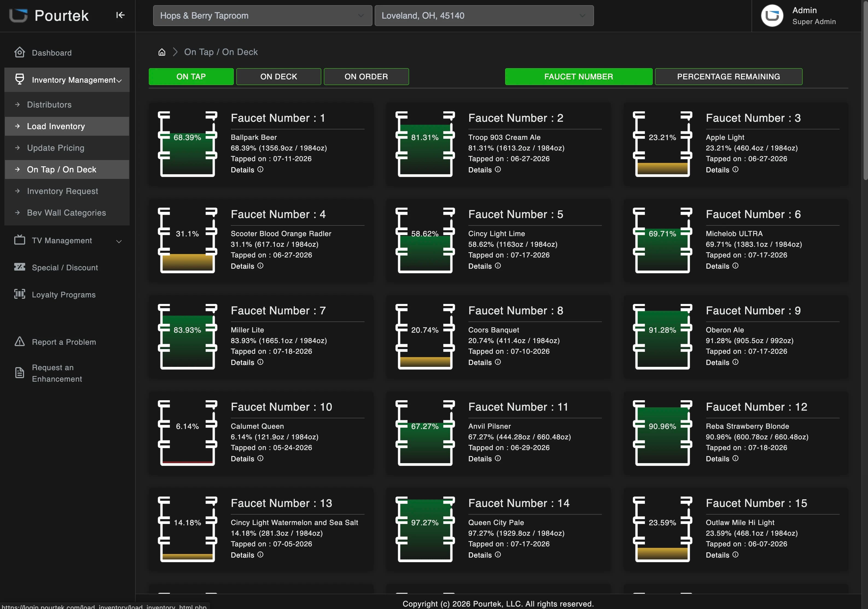This screenshot has width=868, height=609.
Task: Open the Hops & Berry Taproom dropdown
Action: coord(262,16)
